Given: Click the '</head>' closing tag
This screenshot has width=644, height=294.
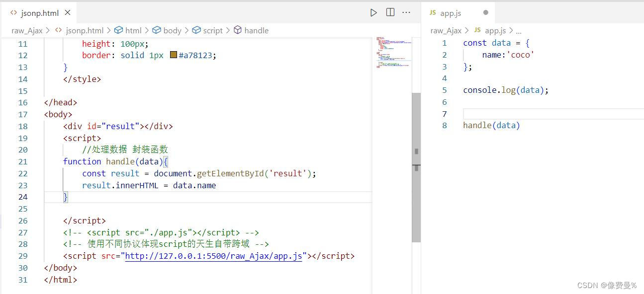Looking at the screenshot, I should click(61, 102).
